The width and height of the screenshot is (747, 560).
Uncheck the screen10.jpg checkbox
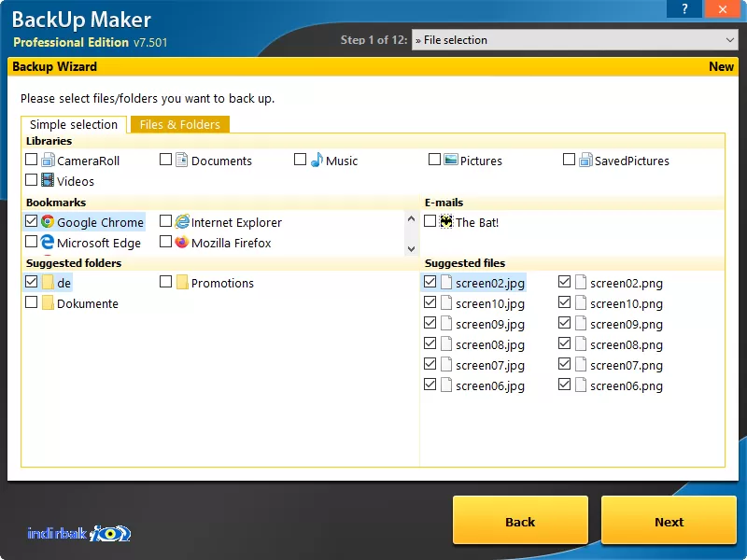tap(430, 301)
